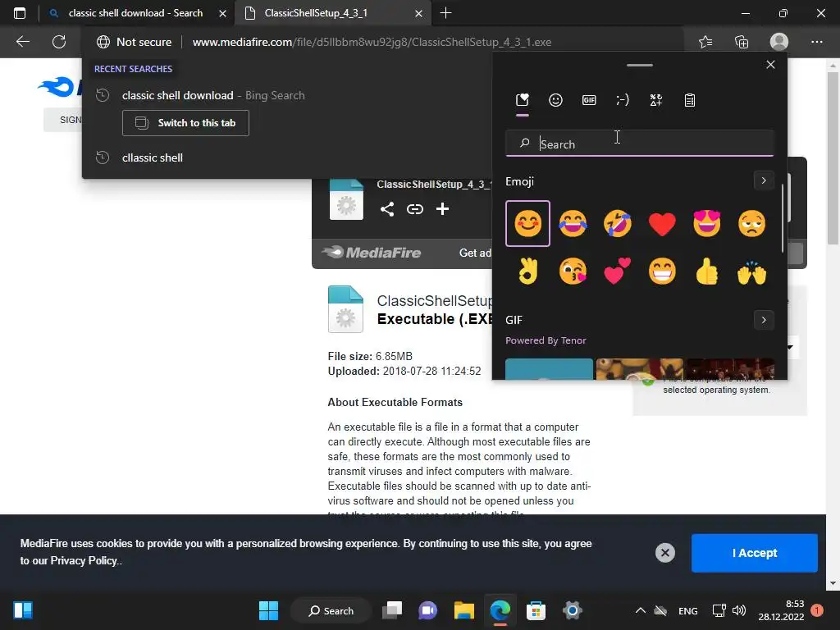Open taskbar Search box
Viewport: 840px width, 630px height.
coord(331,610)
